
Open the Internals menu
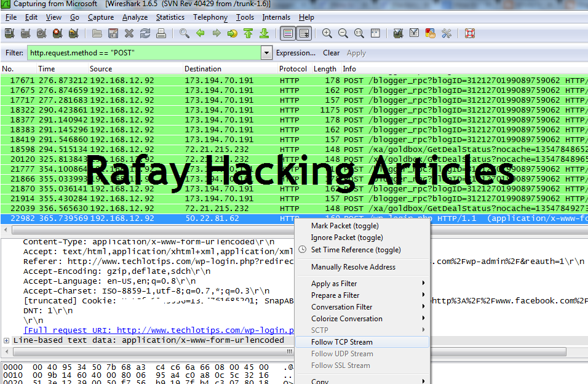276,17
